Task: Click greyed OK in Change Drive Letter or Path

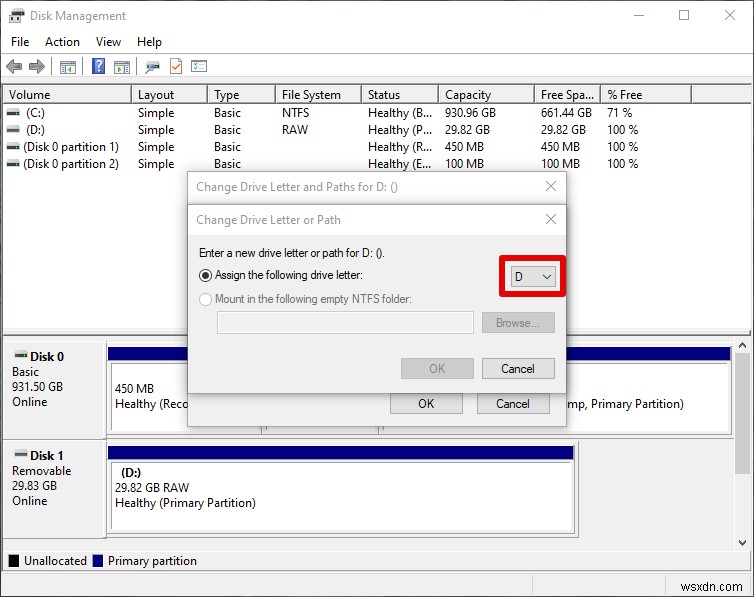Action: (437, 369)
